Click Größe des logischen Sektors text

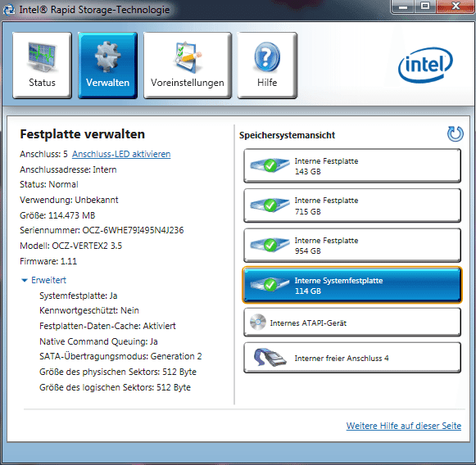coord(115,387)
